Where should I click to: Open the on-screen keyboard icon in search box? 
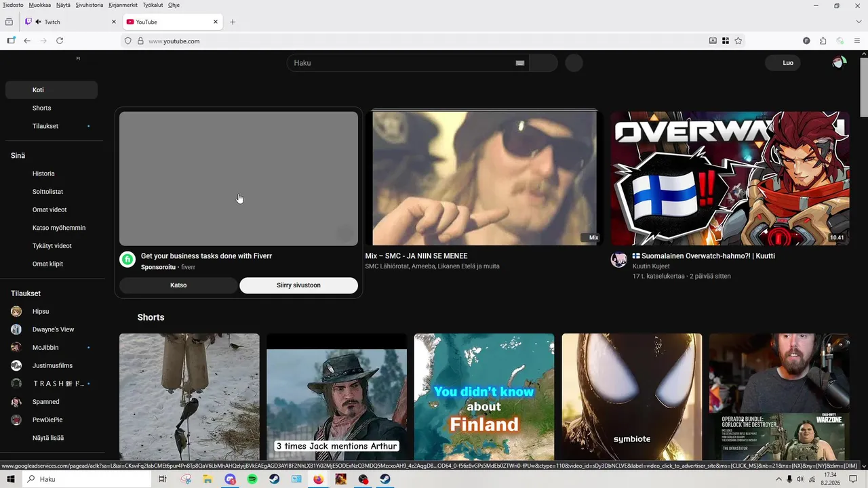coord(520,63)
